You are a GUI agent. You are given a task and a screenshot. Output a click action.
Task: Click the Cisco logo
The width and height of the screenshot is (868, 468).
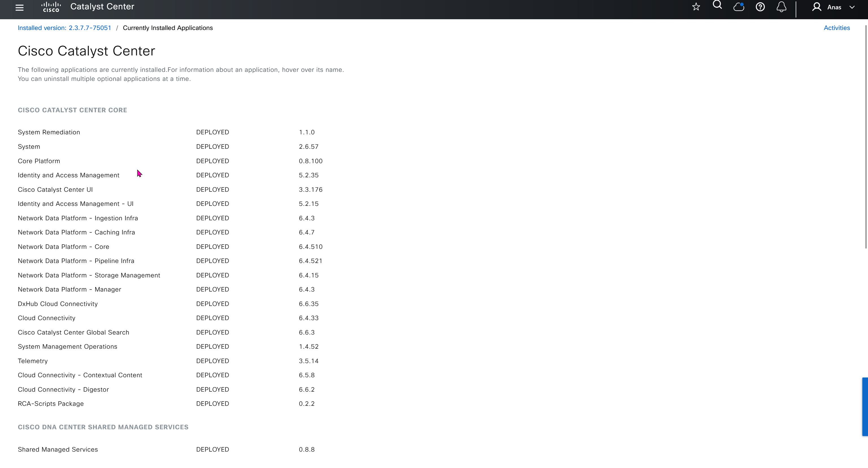(x=51, y=7)
